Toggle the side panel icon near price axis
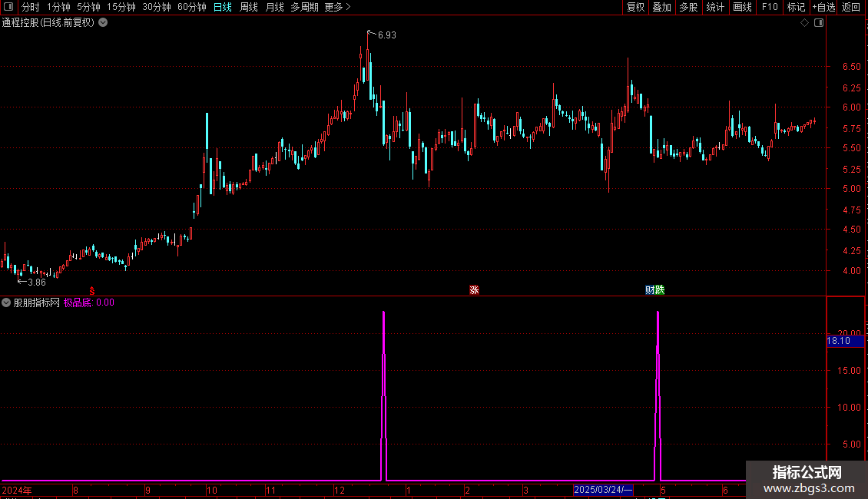The height and width of the screenshot is (499, 868). click(819, 23)
